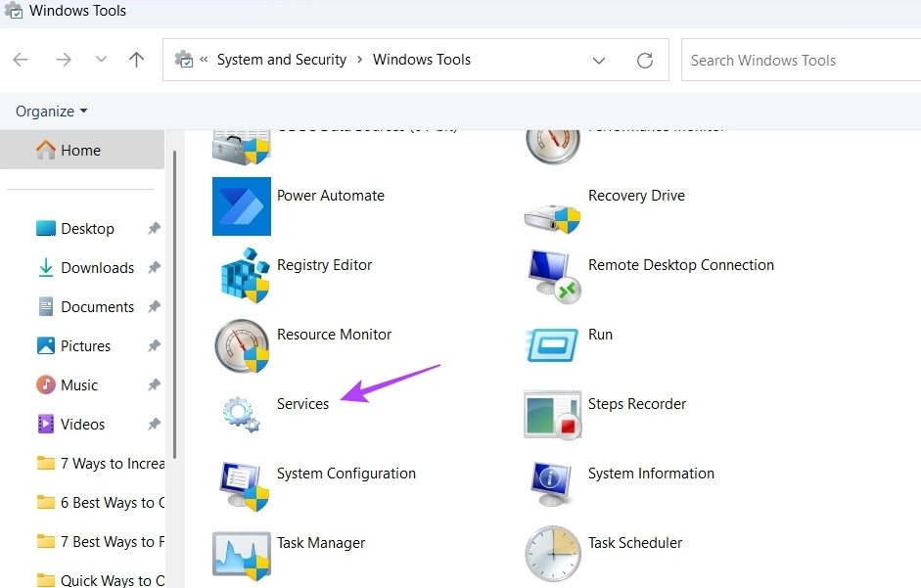This screenshot has height=588, width=921.
Task: Open System Information
Action: pos(650,473)
